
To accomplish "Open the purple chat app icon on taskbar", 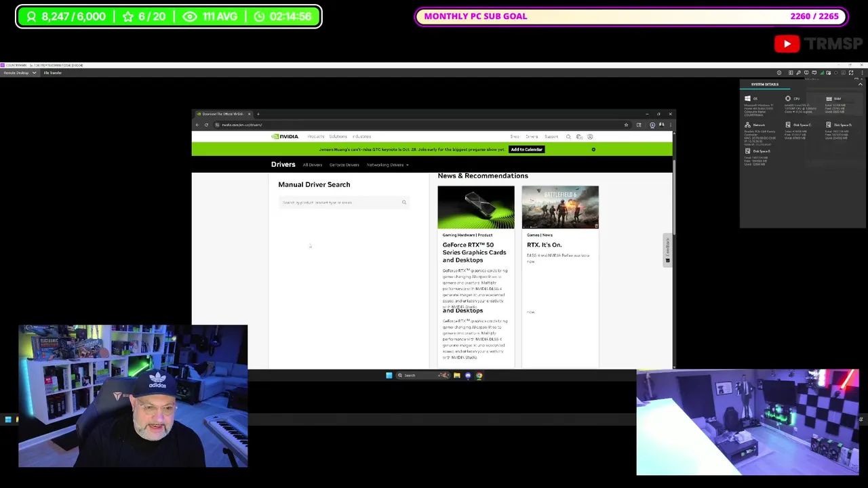I will tap(468, 375).
